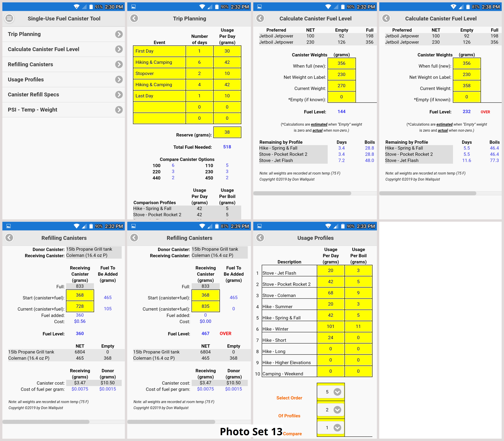The height and width of the screenshot is (441, 504).
Task: Select Usage Profiles from the main menu
Action: [26, 80]
